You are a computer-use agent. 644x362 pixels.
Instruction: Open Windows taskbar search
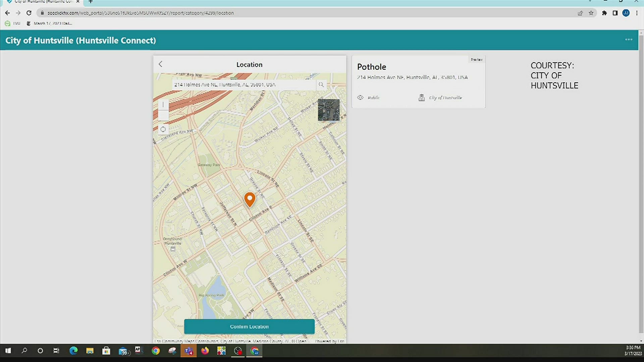[x=24, y=351]
